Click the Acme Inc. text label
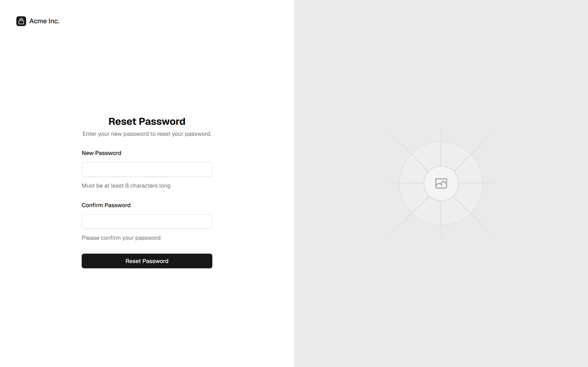This screenshot has width=588, height=367. tap(44, 21)
